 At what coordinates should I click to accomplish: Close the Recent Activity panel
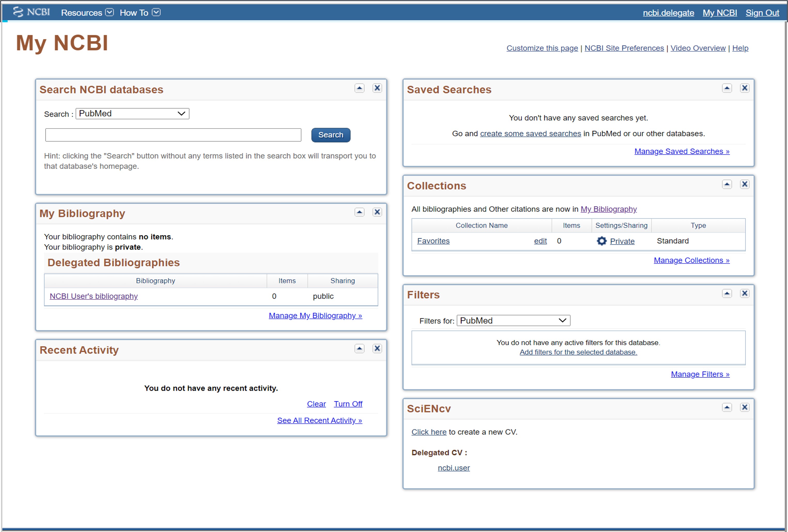click(x=377, y=349)
